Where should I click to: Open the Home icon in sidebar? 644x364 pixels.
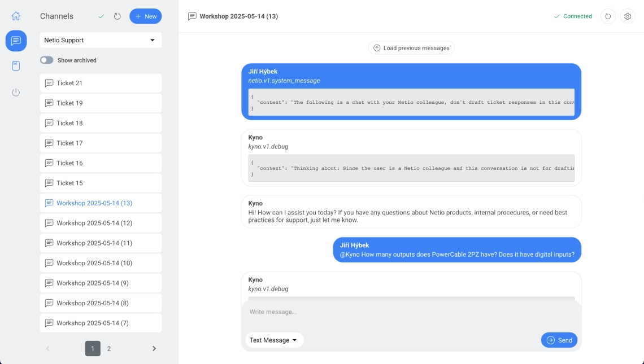click(16, 16)
